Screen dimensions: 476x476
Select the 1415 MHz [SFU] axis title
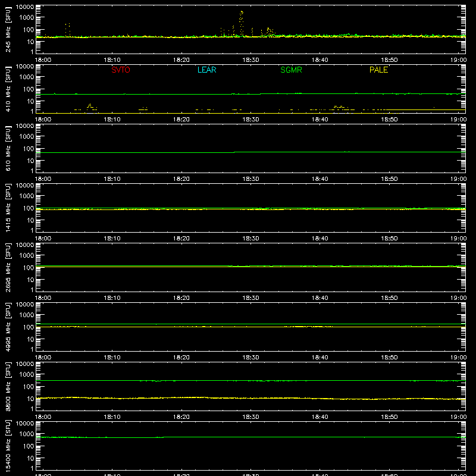8,208
